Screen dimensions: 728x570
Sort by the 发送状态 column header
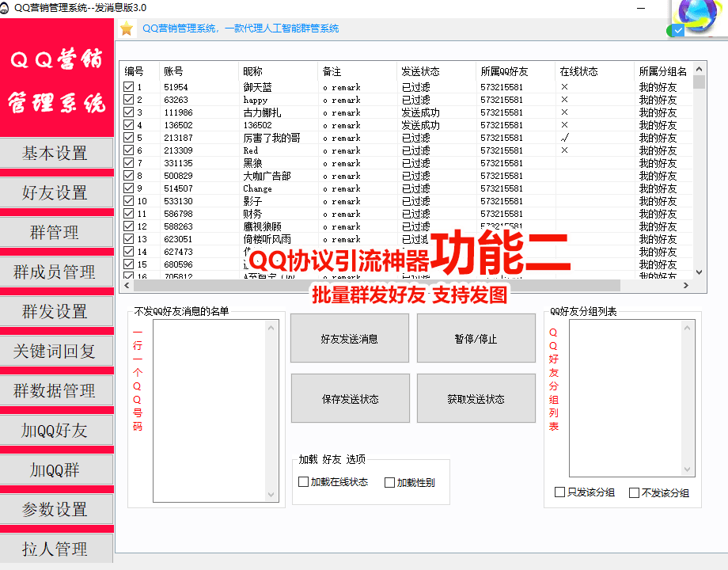(437, 71)
